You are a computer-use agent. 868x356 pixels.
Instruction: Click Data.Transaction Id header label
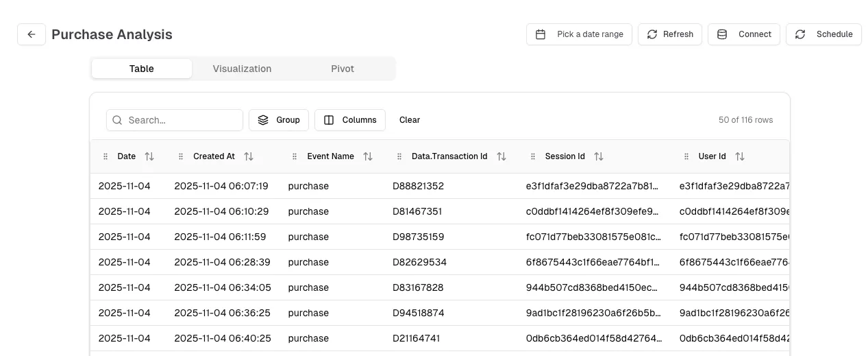[449, 156]
